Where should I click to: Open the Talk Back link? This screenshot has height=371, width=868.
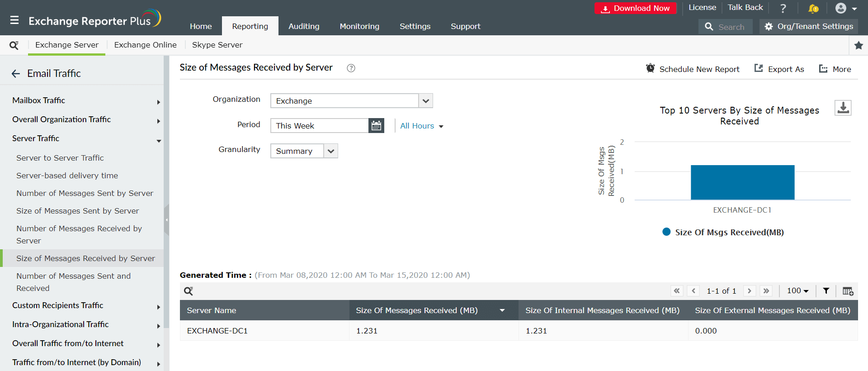pos(745,8)
